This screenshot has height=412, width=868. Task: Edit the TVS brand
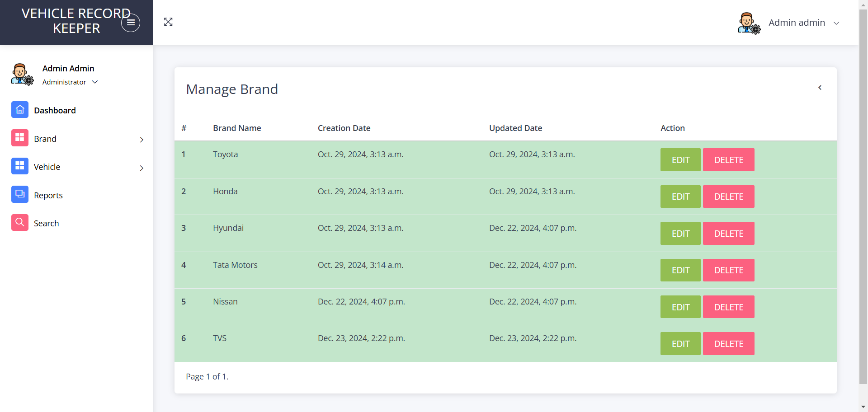680,344
